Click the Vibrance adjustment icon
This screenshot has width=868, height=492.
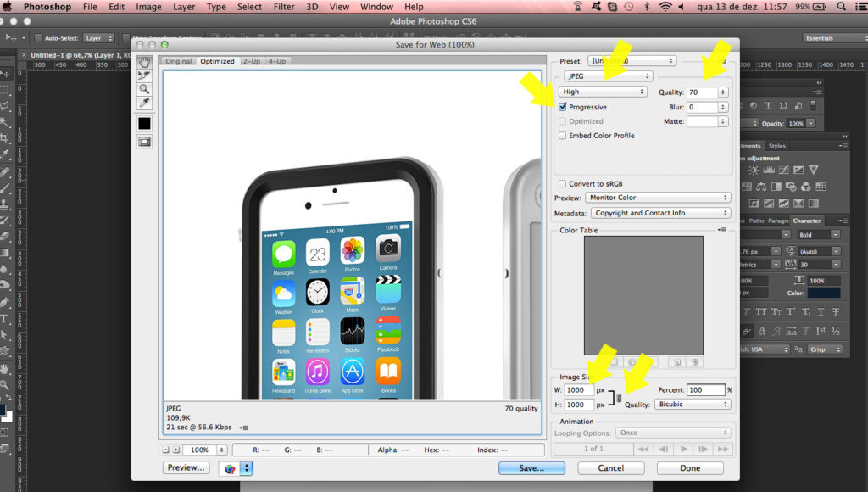[813, 171]
